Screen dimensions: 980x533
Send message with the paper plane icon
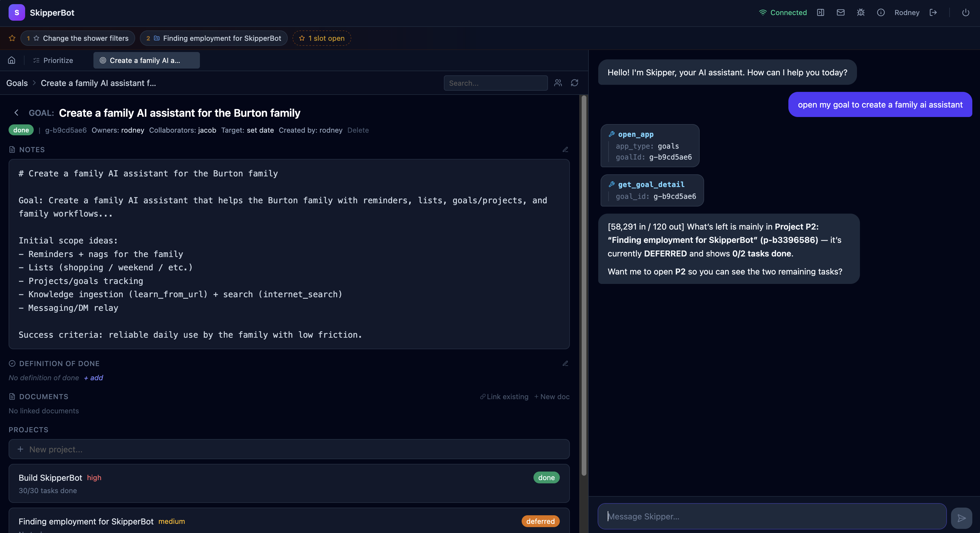coord(961,518)
